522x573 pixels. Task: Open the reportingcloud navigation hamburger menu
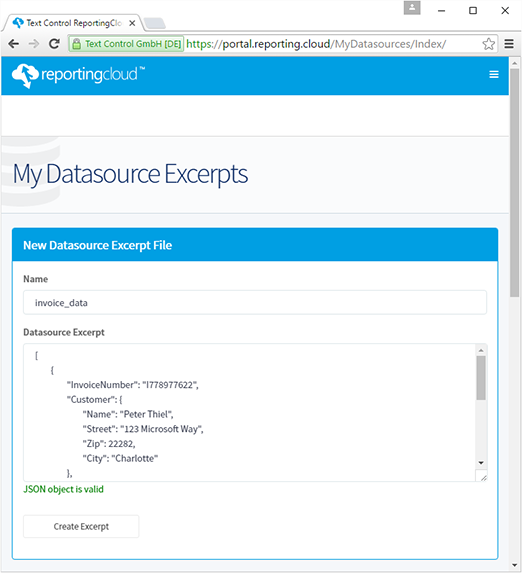coord(494,75)
